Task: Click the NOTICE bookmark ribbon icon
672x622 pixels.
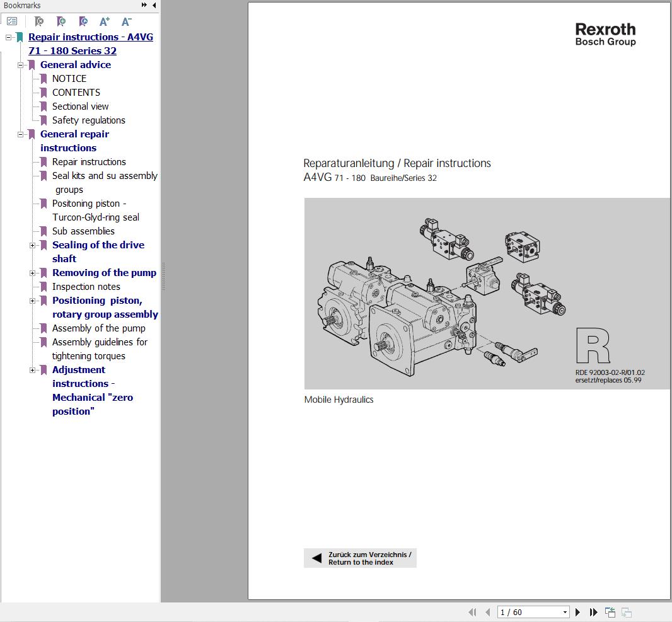Action: [43, 79]
